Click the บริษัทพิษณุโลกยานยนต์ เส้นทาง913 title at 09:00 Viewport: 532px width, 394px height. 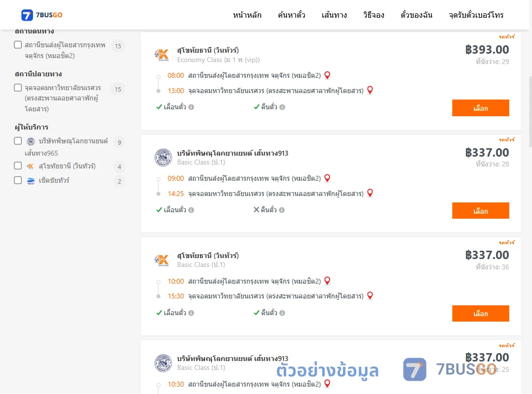point(233,153)
